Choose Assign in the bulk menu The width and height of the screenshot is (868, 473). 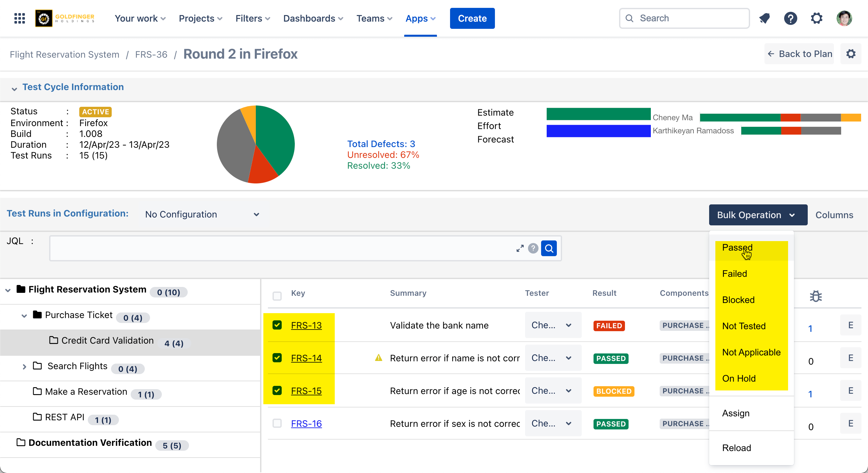(x=736, y=413)
